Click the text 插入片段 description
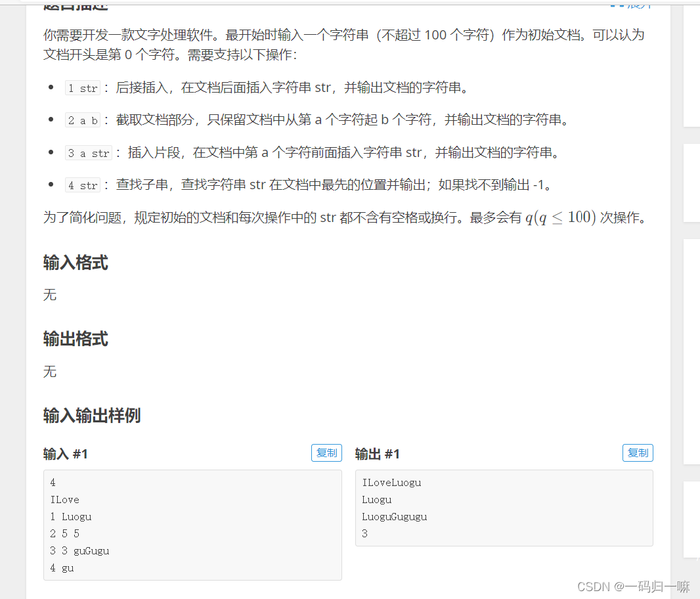This screenshot has height=599, width=700. pyautogui.click(x=343, y=153)
